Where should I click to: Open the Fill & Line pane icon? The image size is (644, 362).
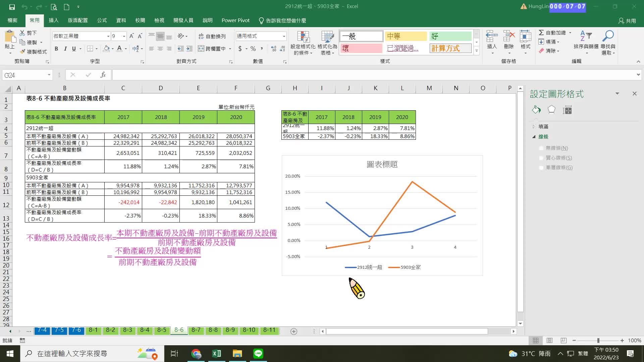pos(536,110)
